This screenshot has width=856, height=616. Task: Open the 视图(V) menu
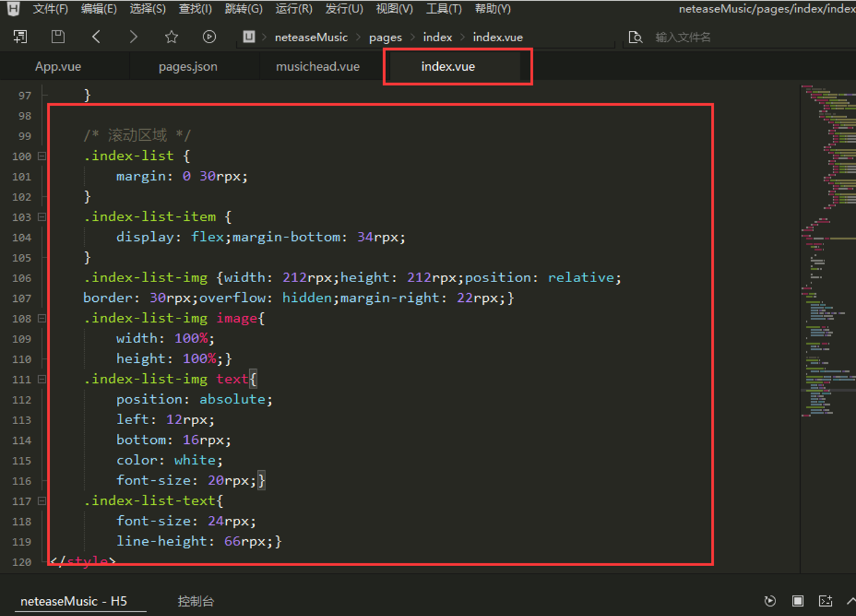pos(394,9)
